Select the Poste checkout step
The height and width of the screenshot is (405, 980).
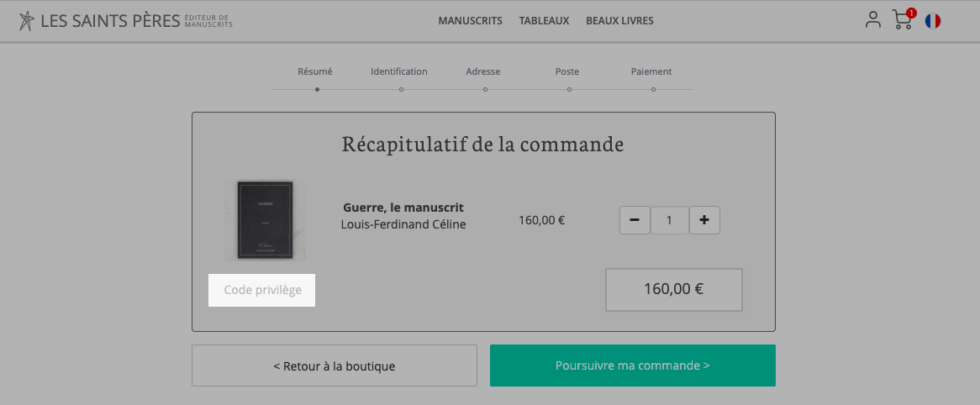click(566, 71)
